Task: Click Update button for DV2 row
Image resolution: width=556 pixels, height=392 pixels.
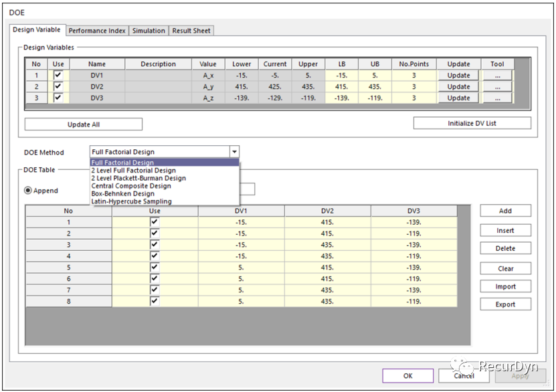Action: coord(458,87)
